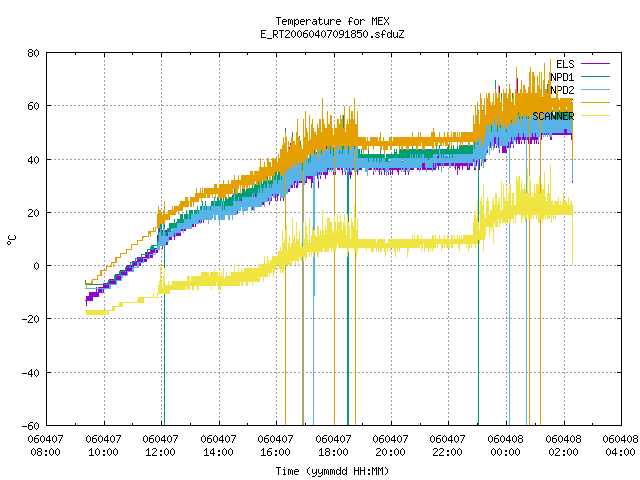Click the x-axis time label 20:00

pos(391,452)
